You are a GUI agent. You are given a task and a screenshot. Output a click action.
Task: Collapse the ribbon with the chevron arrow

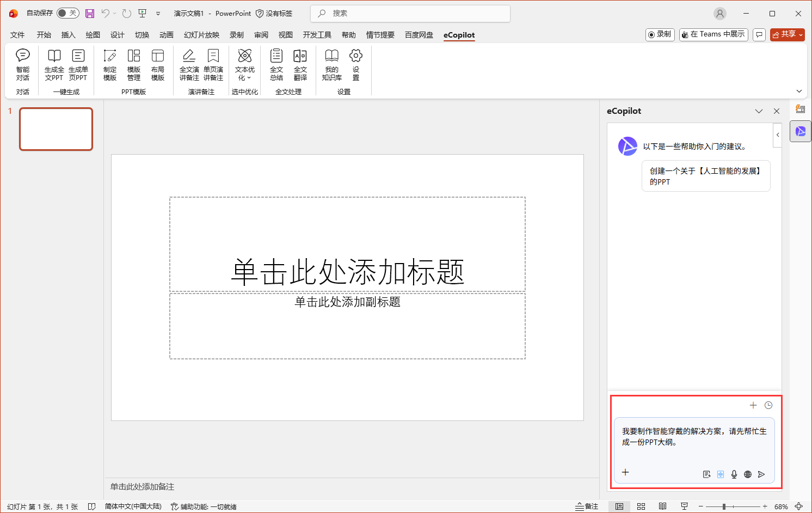799,91
